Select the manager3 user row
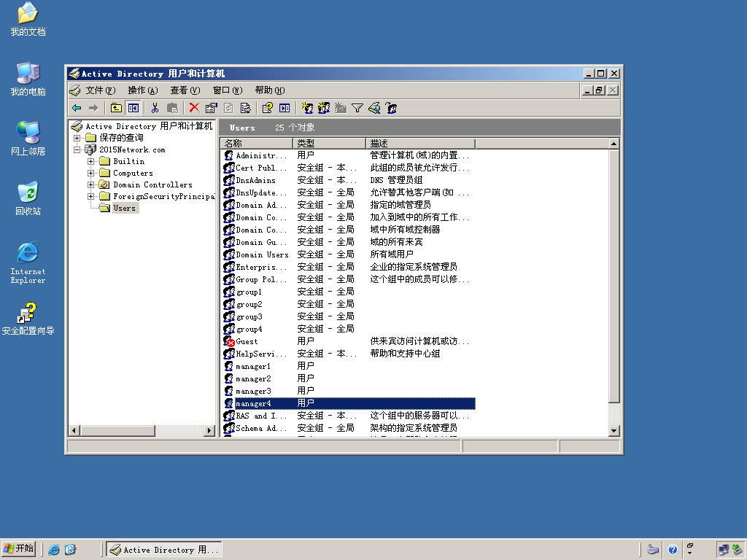 click(x=348, y=391)
